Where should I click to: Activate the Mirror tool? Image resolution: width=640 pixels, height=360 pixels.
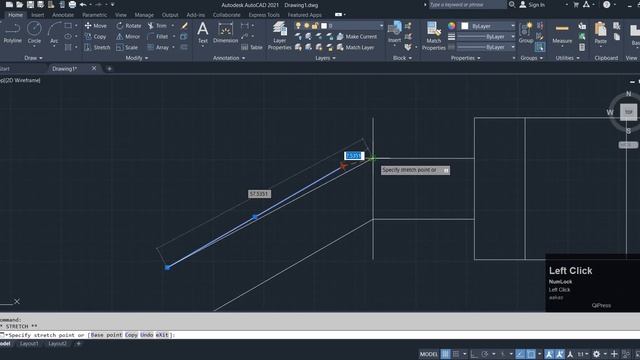(128, 36)
